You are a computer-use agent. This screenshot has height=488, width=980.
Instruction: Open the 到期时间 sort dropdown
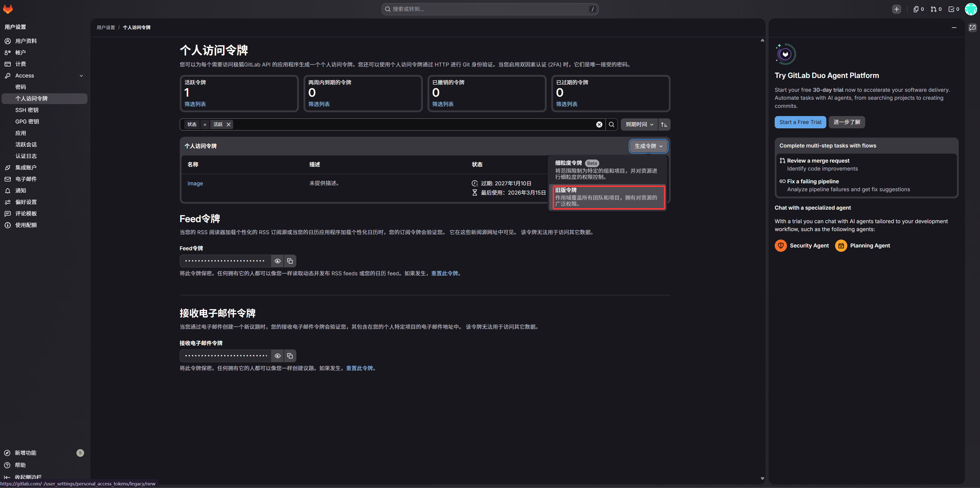639,124
